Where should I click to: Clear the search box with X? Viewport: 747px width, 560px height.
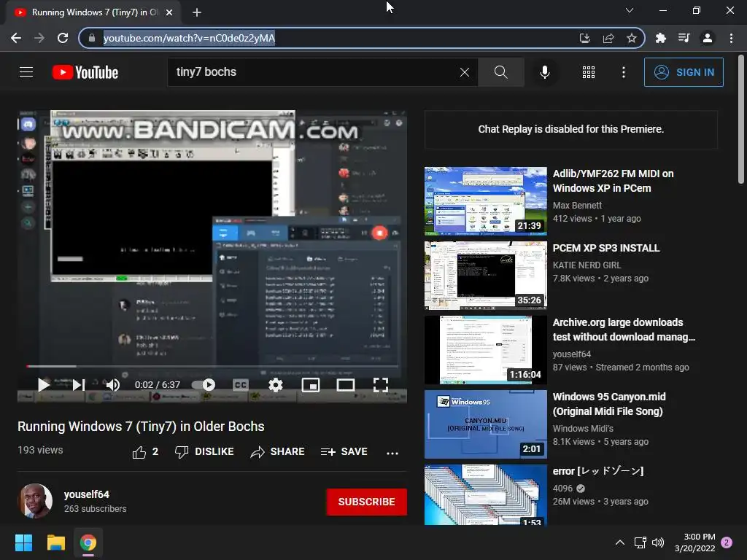coord(464,72)
